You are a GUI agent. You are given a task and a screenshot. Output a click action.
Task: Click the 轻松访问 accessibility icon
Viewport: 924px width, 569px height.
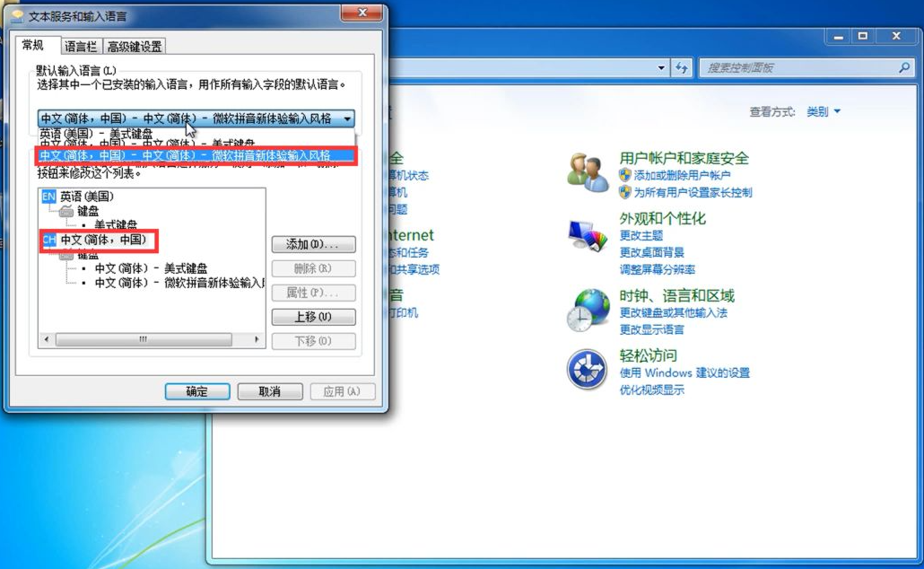click(587, 367)
